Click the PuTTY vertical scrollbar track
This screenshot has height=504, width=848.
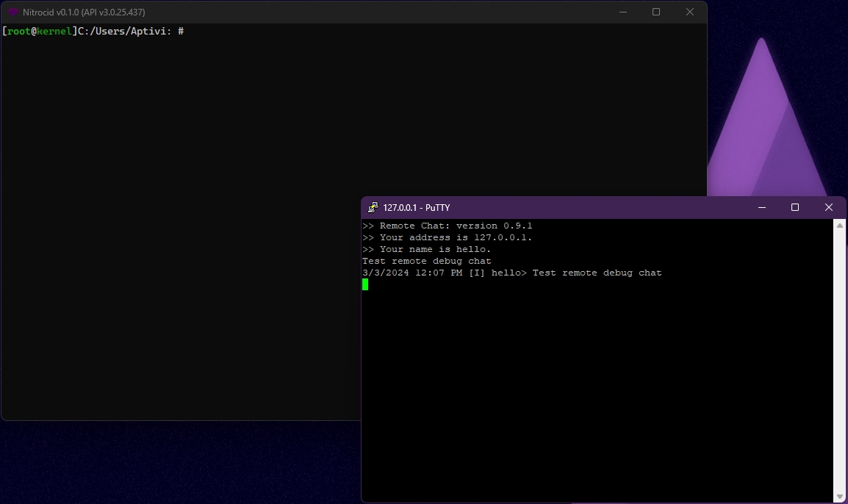840,360
